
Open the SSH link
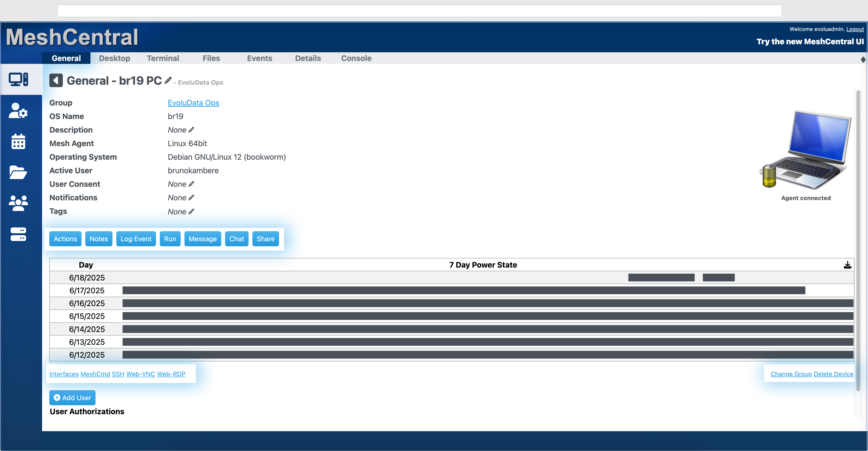click(x=118, y=374)
